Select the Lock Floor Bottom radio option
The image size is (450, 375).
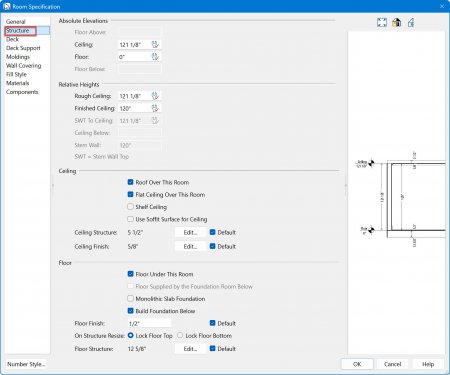click(x=180, y=335)
